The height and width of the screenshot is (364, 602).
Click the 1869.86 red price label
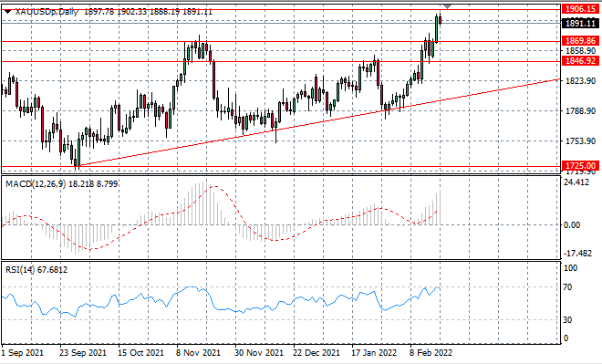click(580, 41)
